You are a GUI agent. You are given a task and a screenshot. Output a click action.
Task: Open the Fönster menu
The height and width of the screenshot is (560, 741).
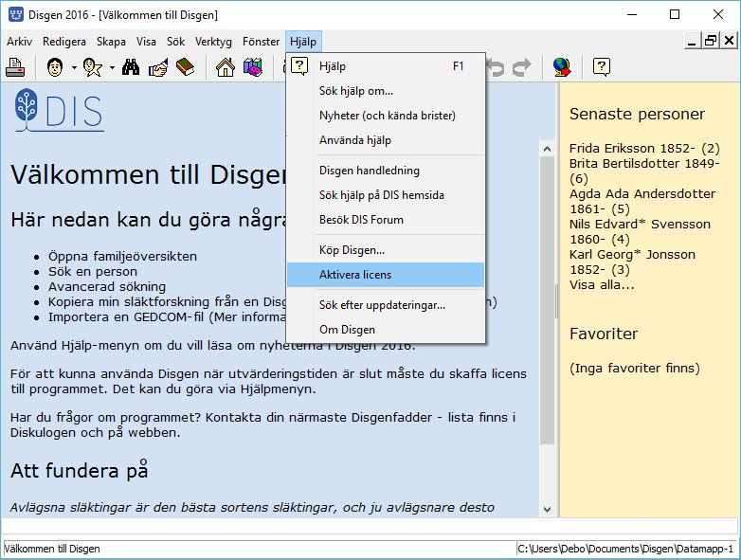click(x=261, y=42)
